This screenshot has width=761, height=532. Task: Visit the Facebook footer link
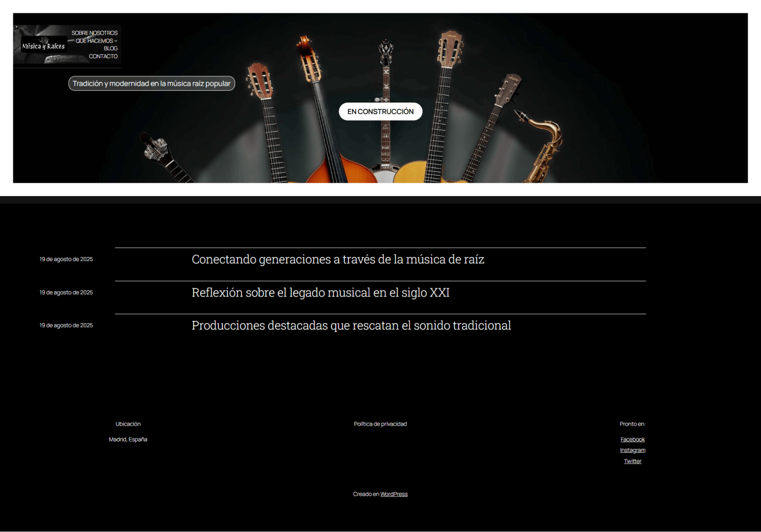pos(632,439)
